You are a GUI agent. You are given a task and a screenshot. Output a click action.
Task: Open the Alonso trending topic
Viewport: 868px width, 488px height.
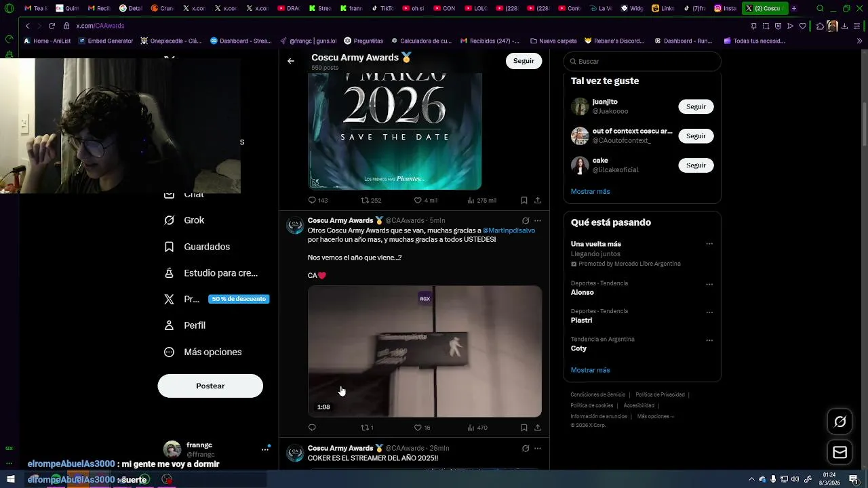click(583, 292)
